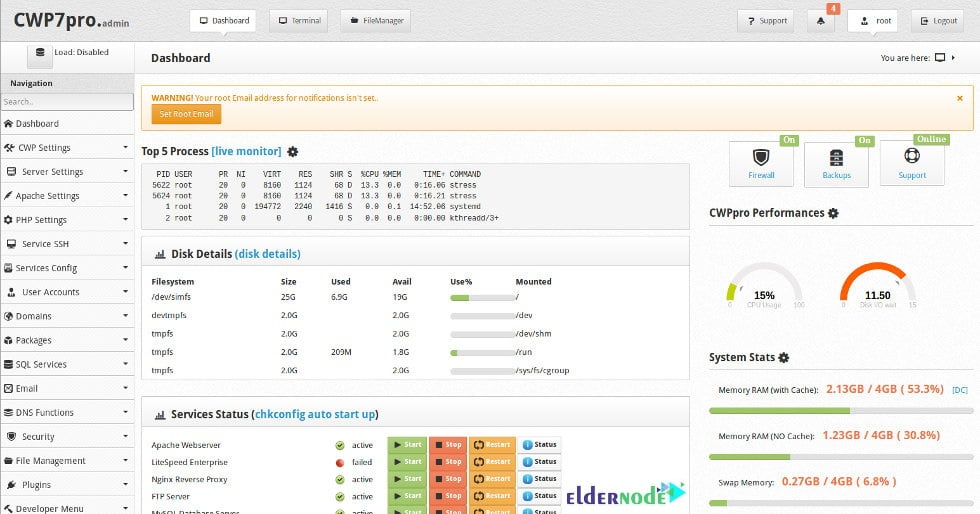Open the CPU Usage gauge
980x514 pixels.
click(764, 286)
